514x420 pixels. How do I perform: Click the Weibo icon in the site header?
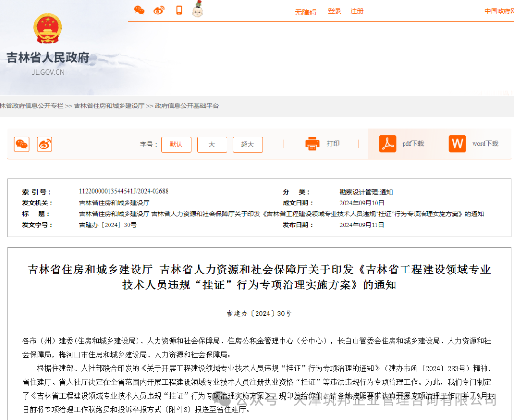(158, 10)
